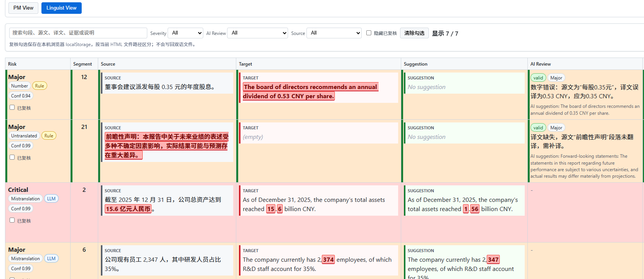Viewport: 644px width, 279px height.
Task: Mark segment 2 as 已复核
Action: click(12, 220)
